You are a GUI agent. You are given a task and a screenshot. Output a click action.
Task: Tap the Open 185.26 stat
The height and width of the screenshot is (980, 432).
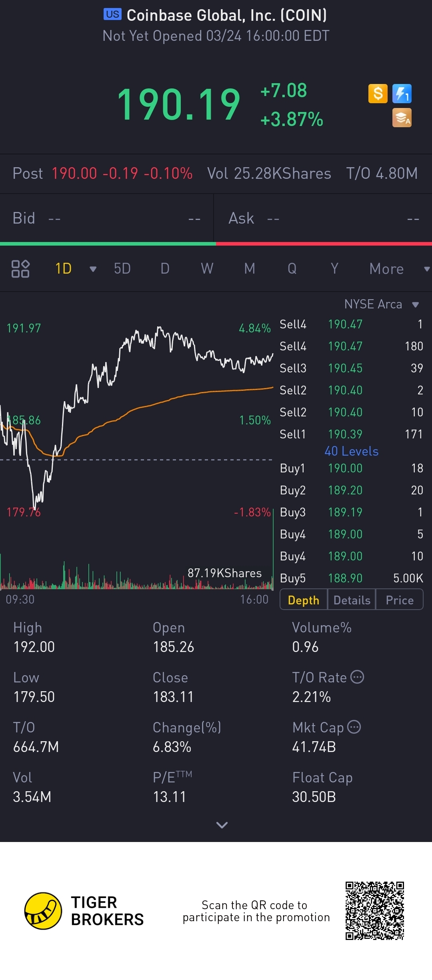coord(173,637)
